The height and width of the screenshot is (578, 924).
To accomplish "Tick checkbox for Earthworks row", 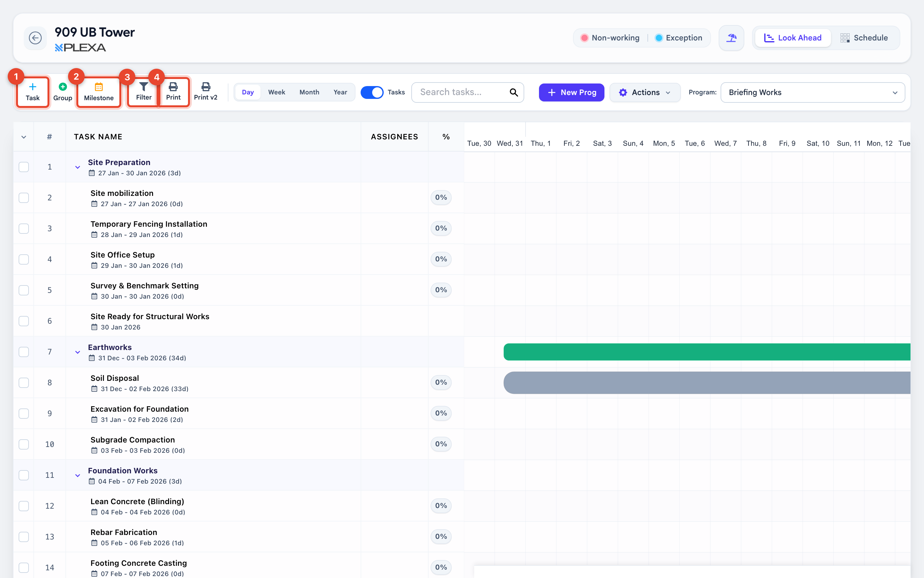I will [24, 352].
